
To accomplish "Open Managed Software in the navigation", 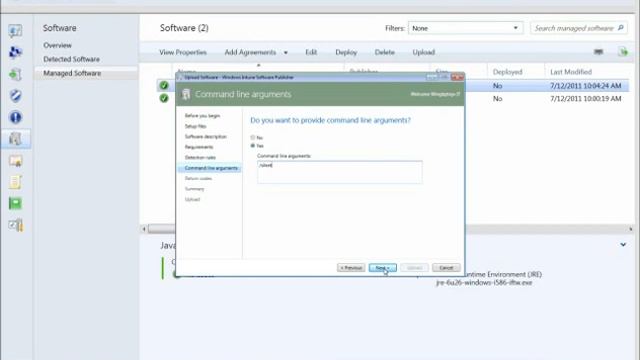I will pos(72,73).
